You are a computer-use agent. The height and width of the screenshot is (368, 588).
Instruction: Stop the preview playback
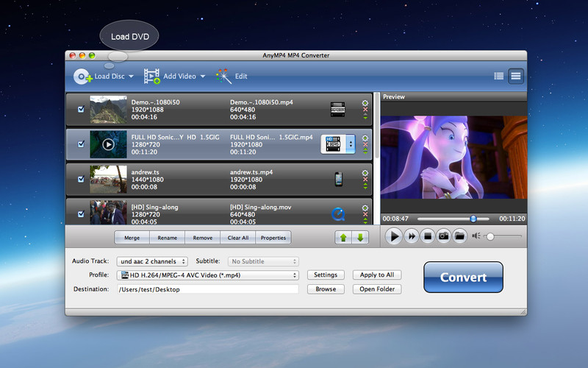428,236
